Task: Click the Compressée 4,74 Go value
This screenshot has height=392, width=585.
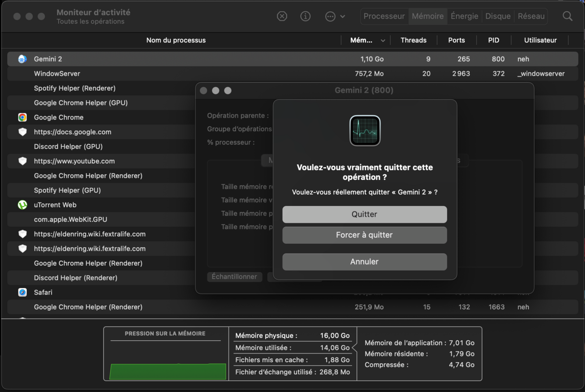Action: pyautogui.click(x=462, y=365)
